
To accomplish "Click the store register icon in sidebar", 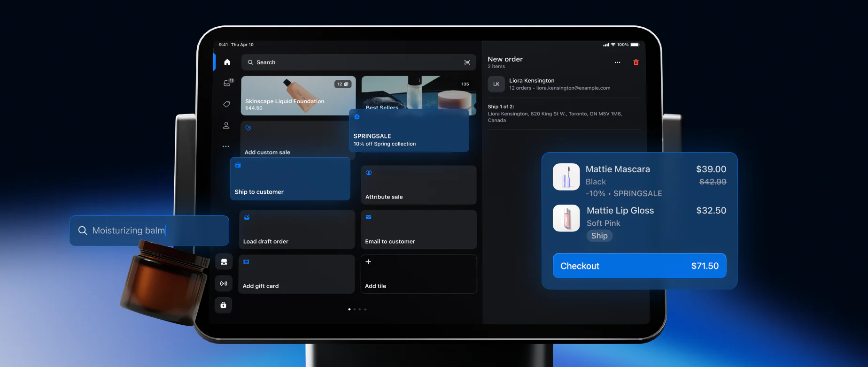I will coord(224,262).
